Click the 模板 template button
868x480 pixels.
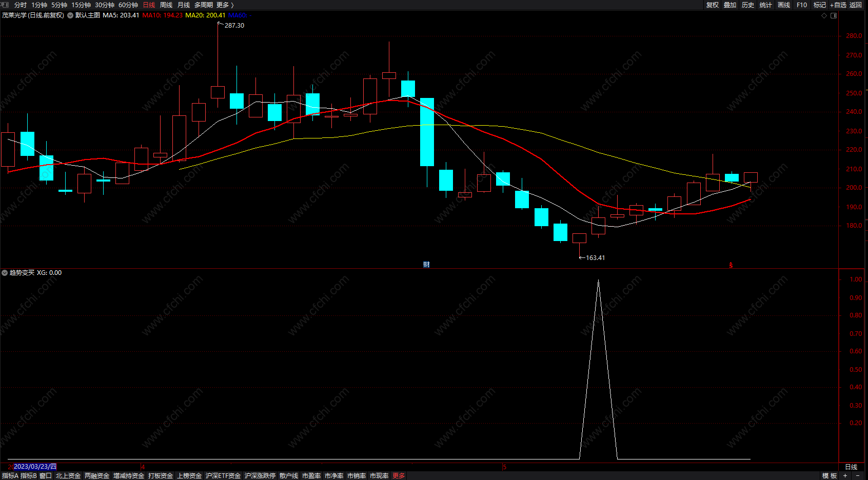point(830,476)
